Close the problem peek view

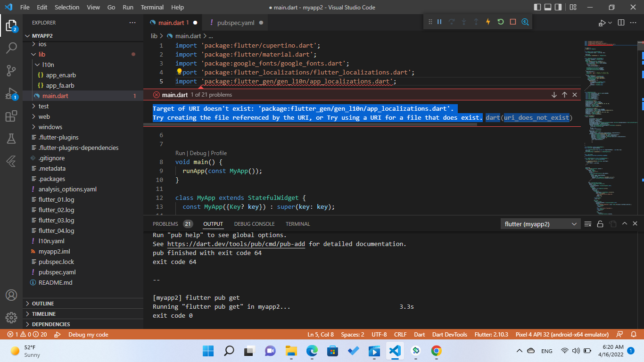click(575, 95)
